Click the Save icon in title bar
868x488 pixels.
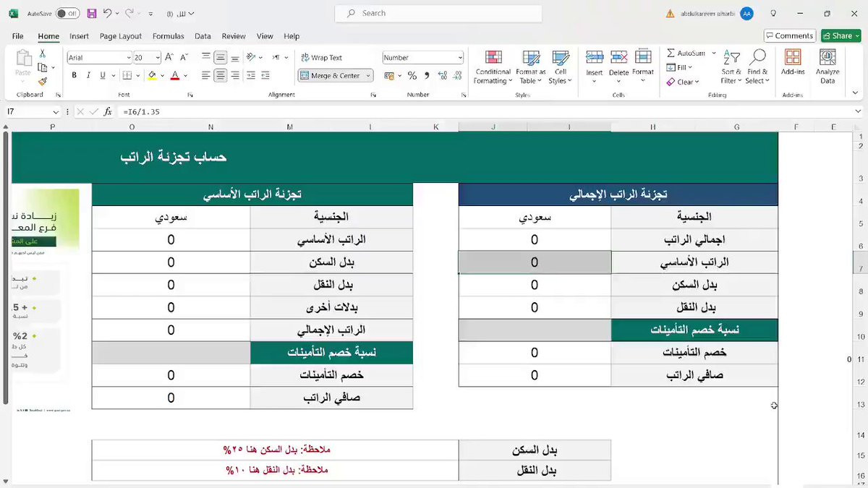(92, 14)
